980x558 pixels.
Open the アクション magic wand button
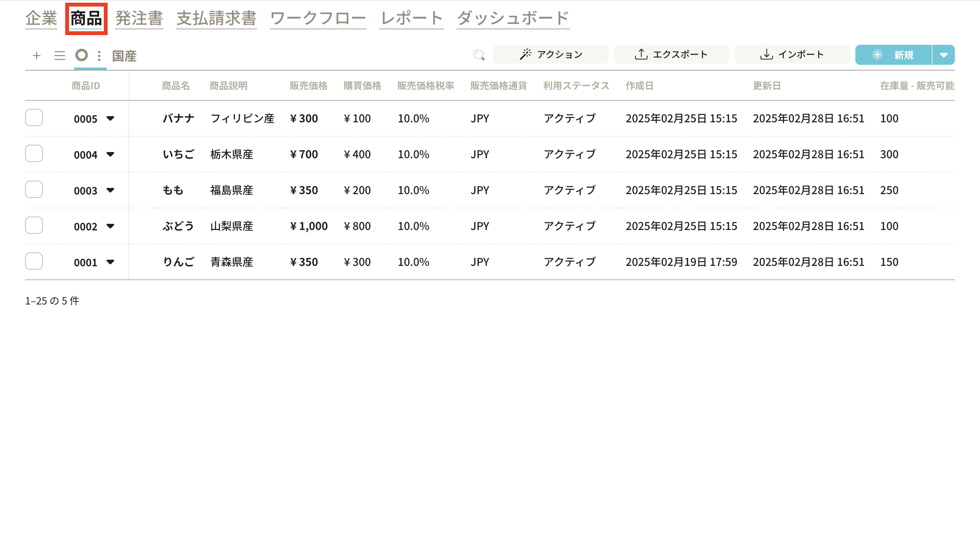coord(551,54)
